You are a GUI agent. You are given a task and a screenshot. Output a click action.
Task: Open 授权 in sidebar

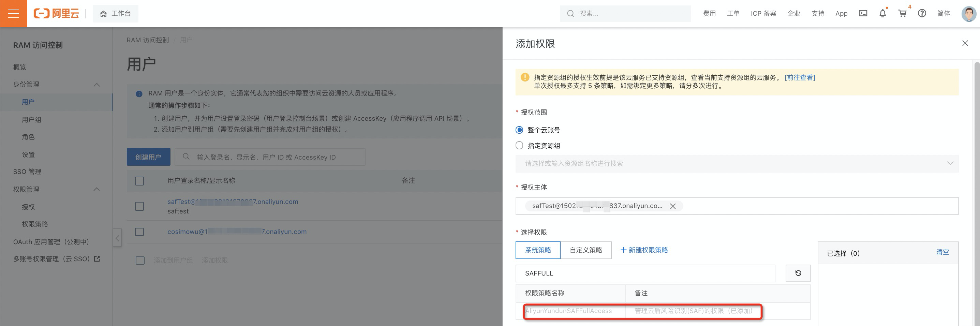28,207
